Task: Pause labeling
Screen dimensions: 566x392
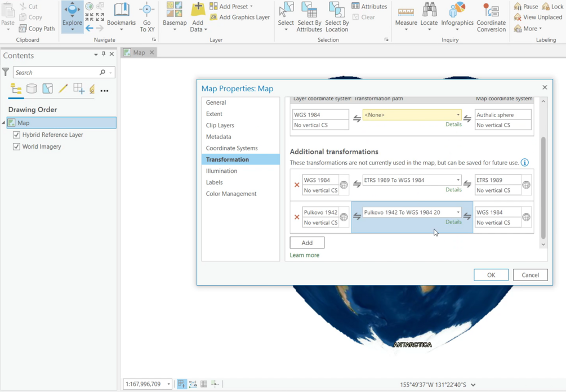Action: (526, 6)
